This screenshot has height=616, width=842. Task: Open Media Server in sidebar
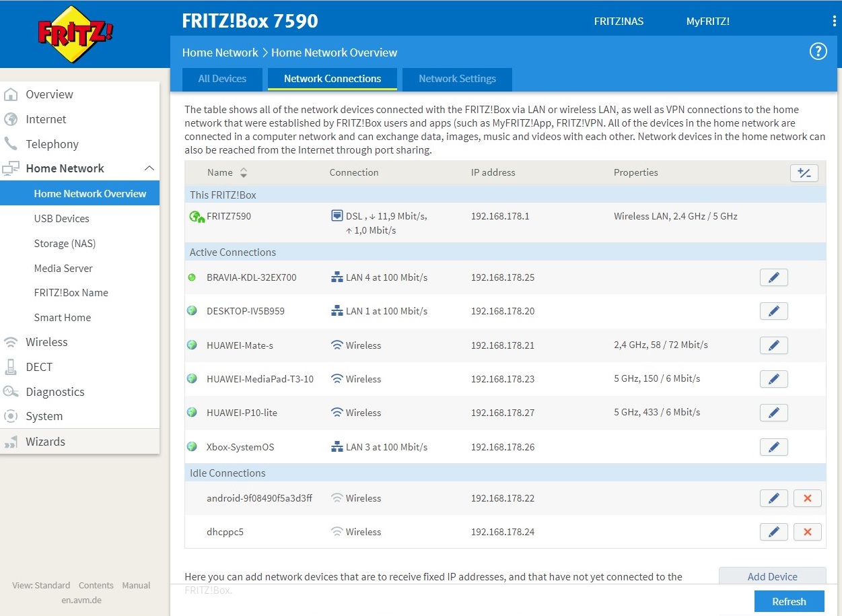tap(63, 268)
